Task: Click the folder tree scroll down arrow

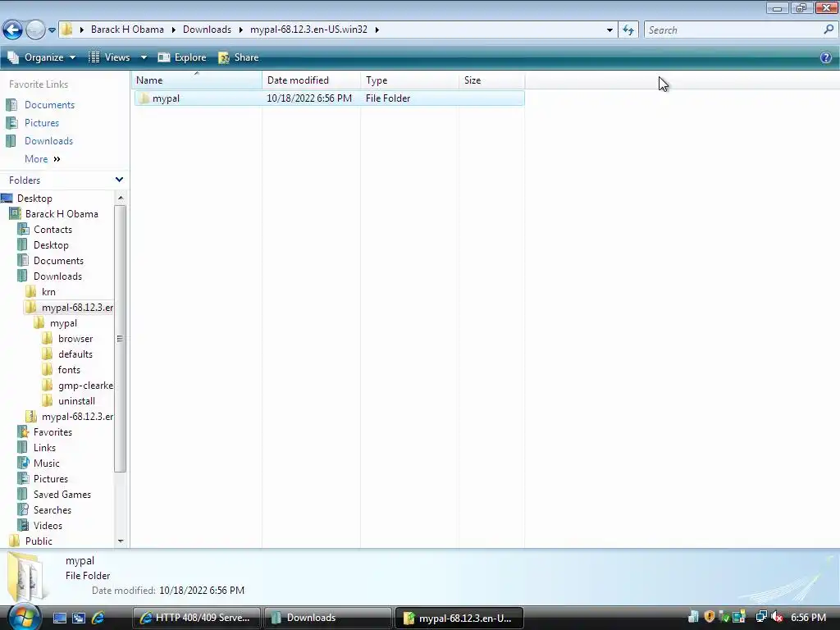Action: 121,541
